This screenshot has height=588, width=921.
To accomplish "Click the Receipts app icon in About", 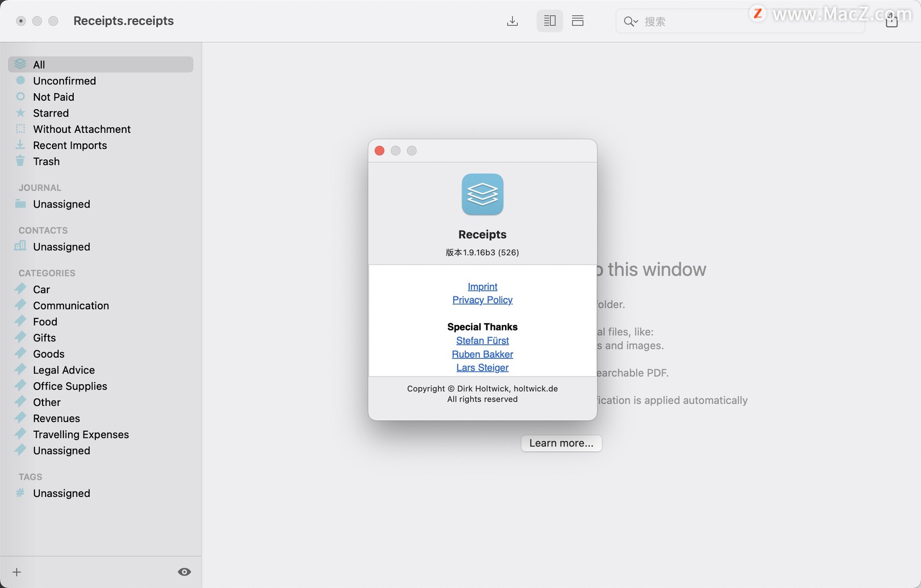I will pos(483,194).
